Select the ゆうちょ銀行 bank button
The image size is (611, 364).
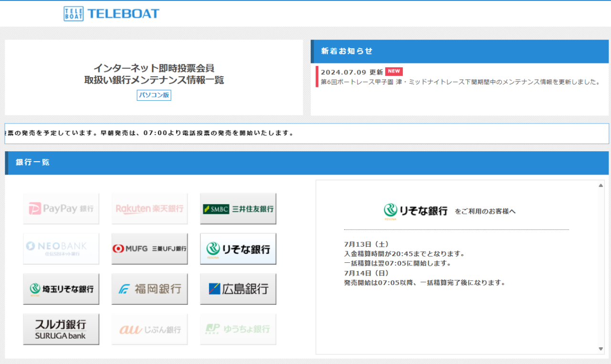click(x=238, y=329)
